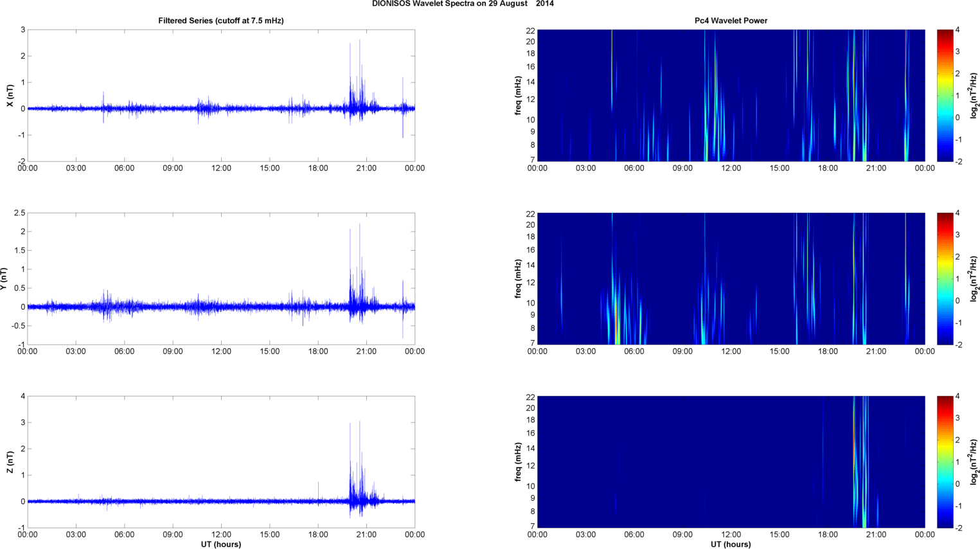Click the log2(nT²/Hz) label of the middle colorbar
Screen dimensions: 980x549
[x=974, y=278]
